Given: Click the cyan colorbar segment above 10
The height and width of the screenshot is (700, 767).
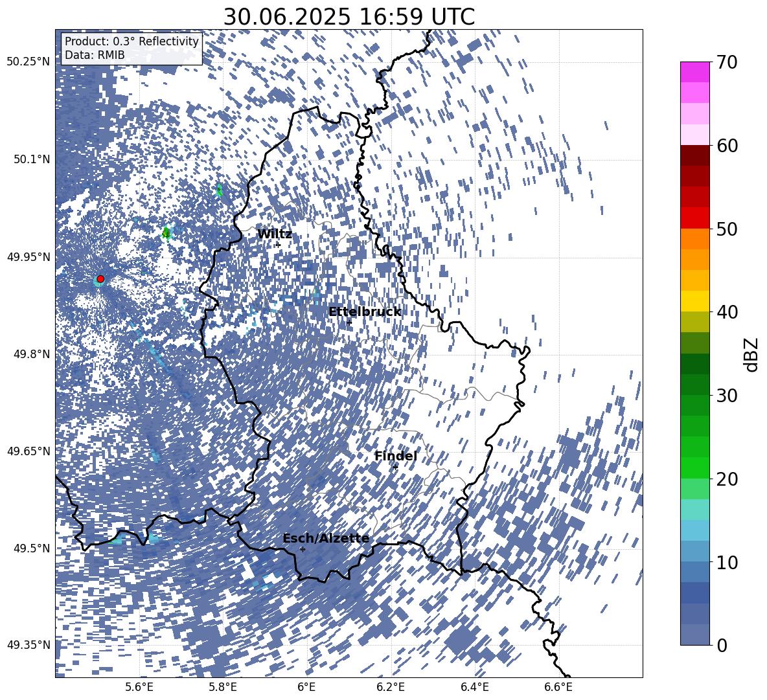Looking at the screenshot, I should [x=694, y=530].
